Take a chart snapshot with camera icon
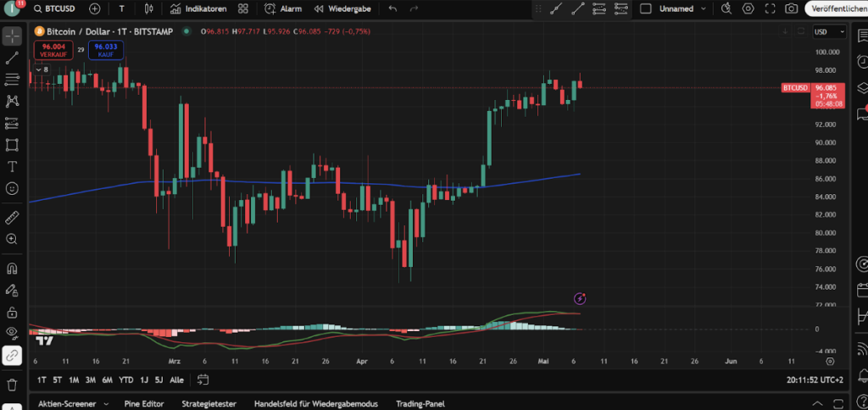Screen dimensions: 868x410 click(x=792, y=8)
